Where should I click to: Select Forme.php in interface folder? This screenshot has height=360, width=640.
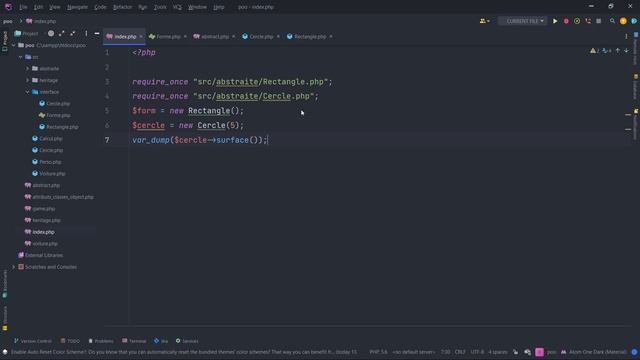point(58,115)
